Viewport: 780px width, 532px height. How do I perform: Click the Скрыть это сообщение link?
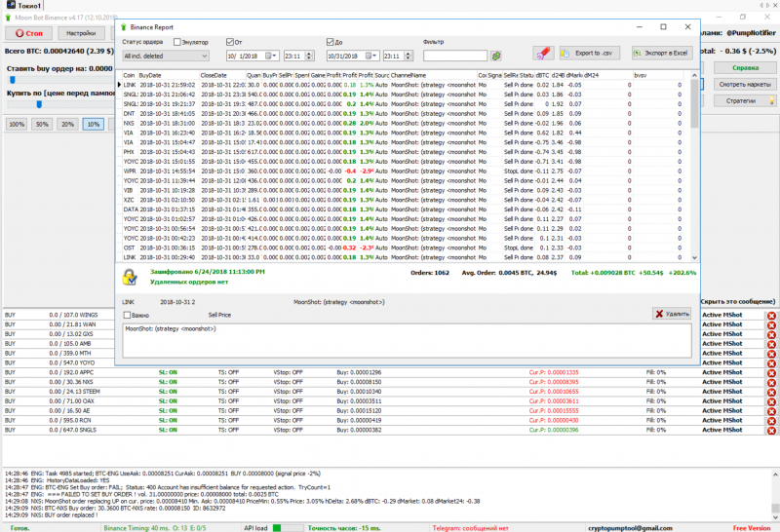coord(738,302)
